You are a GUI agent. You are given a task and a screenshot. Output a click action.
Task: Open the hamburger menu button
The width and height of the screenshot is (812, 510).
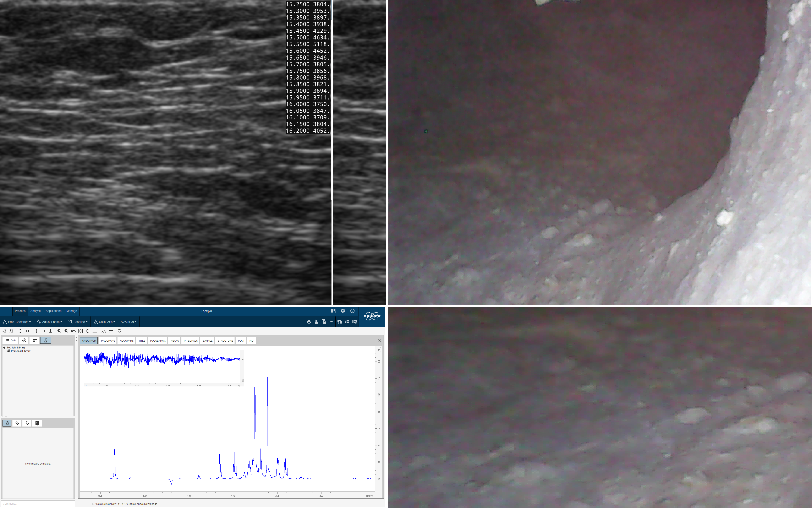pyautogui.click(x=6, y=311)
